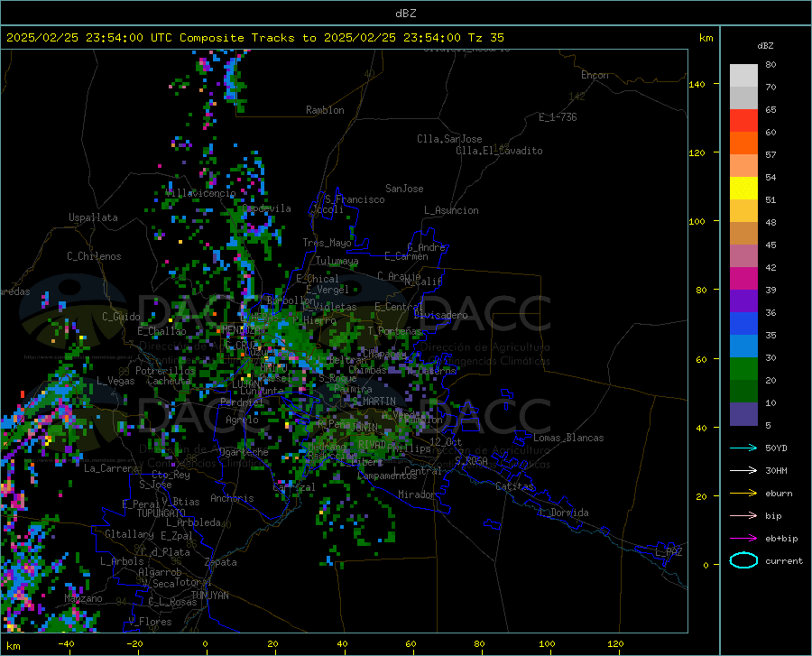This screenshot has height=656, width=812.
Task: Click the 'Composite Tracks' timestamp header text
Action: pos(254,38)
